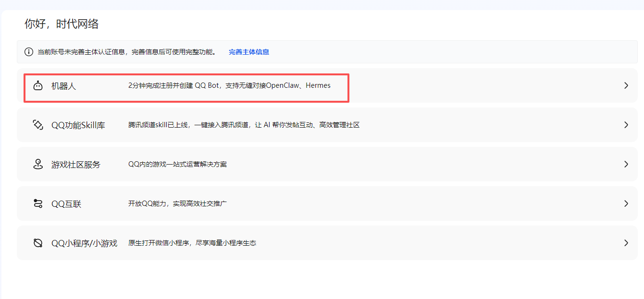The height and width of the screenshot is (299, 644).
Task: Select the QQ功能Skill库 label
Action: [78, 125]
